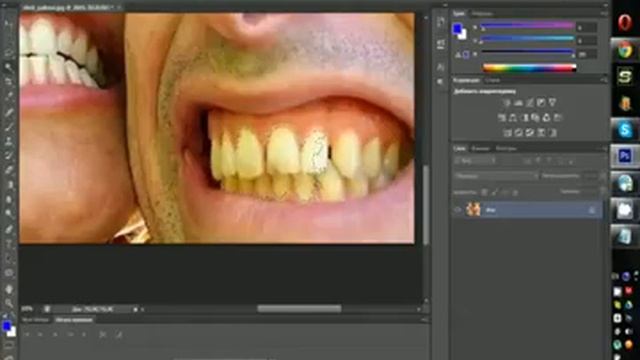Split timeline clip with scissors icon
640x360 pixels.
point(102,334)
